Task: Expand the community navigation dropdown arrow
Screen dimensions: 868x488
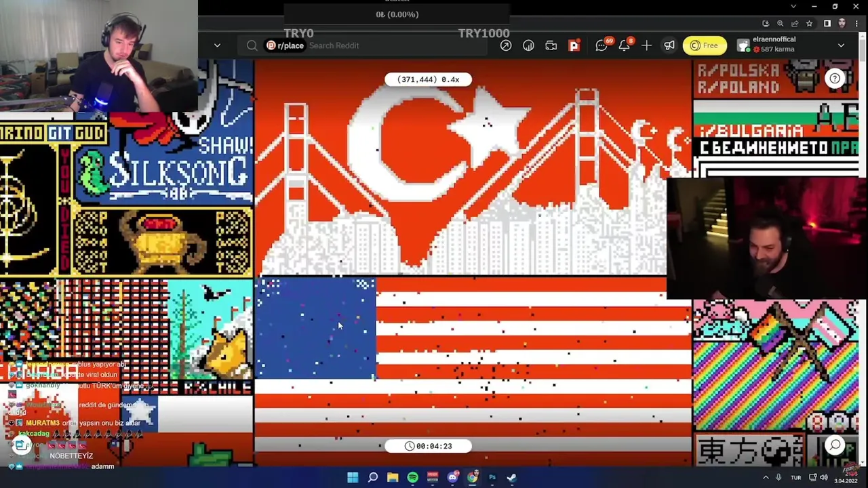Action: 217,45
